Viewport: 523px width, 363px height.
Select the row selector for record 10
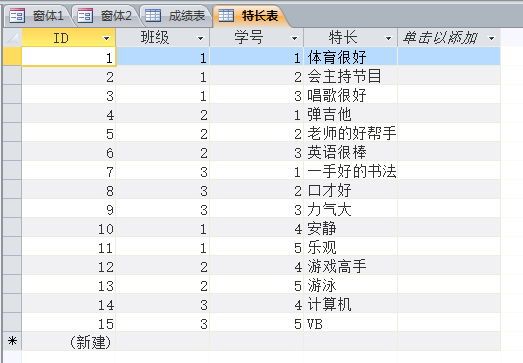pyautogui.click(x=12, y=229)
